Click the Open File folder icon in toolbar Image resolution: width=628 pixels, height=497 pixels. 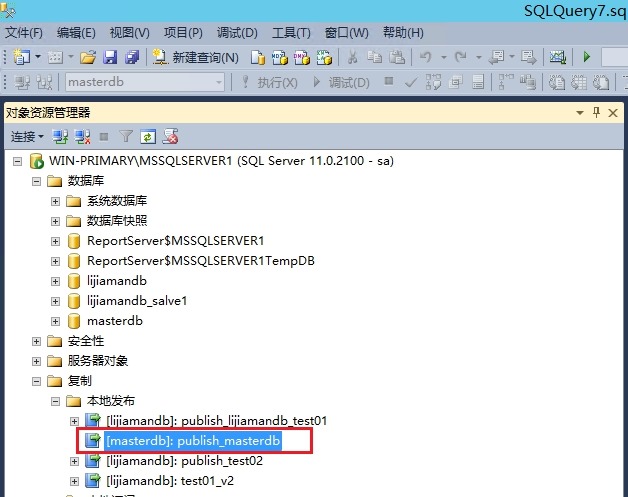[88, 57]
